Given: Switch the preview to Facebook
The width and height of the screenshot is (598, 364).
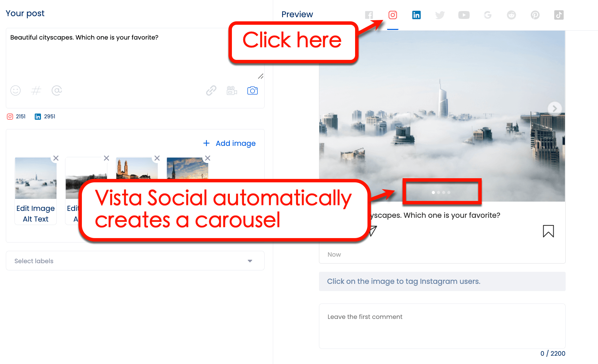Looking at the screenshot, I should click(x=369, y=15).
